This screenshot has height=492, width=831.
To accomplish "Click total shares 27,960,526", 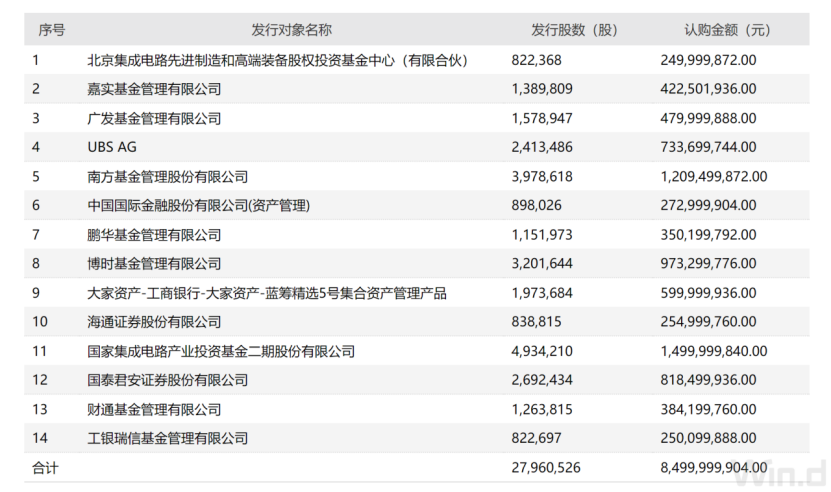I will pos(546,468).
